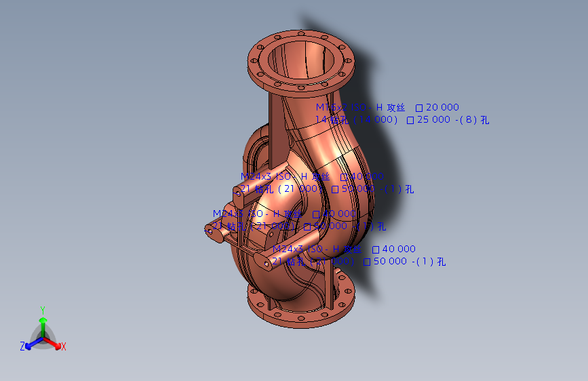Click the green Y axis of the triad
This screenshot has width=588, height=381.
pyautogui.click(x=43, y=323)
